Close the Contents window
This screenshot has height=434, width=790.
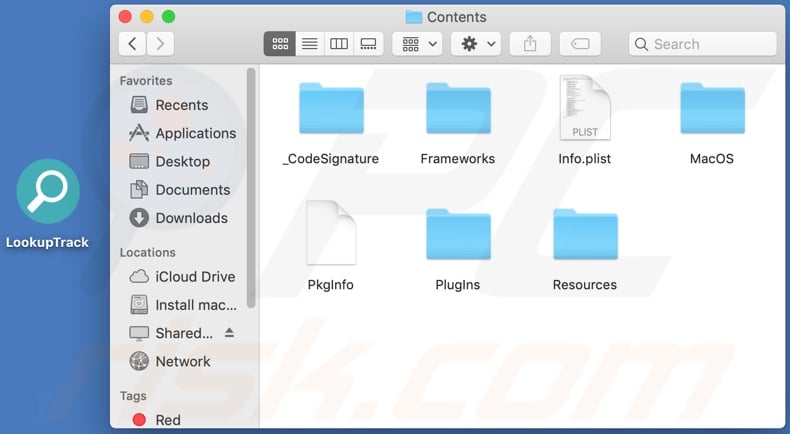[125, 17]
